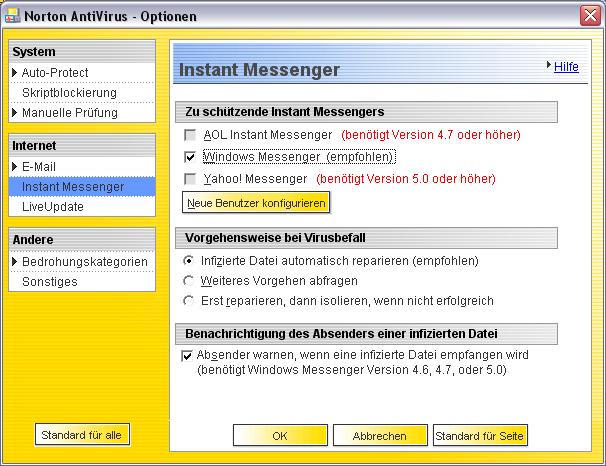Expand the E-Mail arrow
606x466 pixels.
pos(15,167)
